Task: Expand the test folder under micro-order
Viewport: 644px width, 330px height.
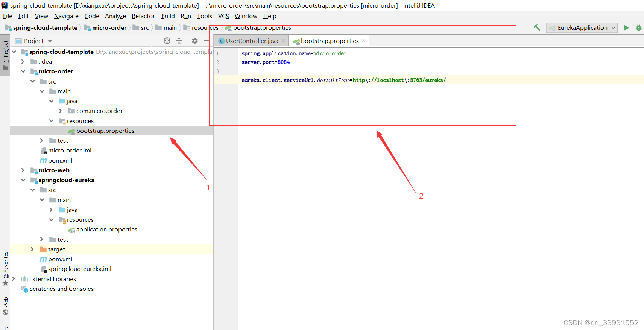Action: tap(42, 140)
